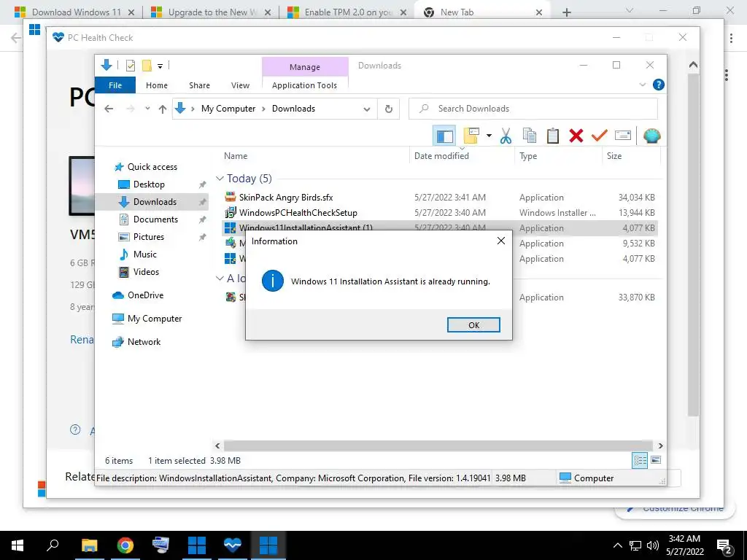Click the Rename toolbar icon
This screenshot has height=560, width=747.
click(623, 136)
